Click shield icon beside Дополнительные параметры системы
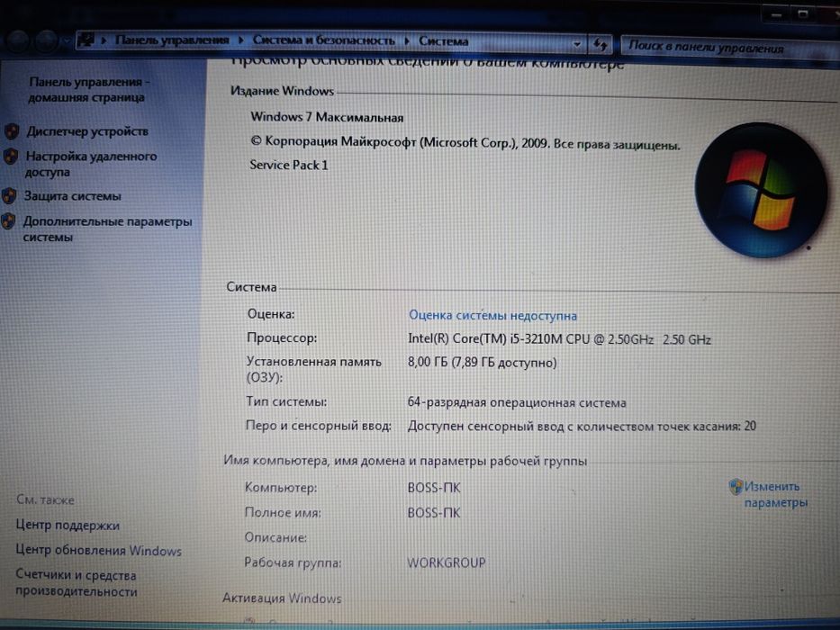840x630 pixels. [8, 221]
